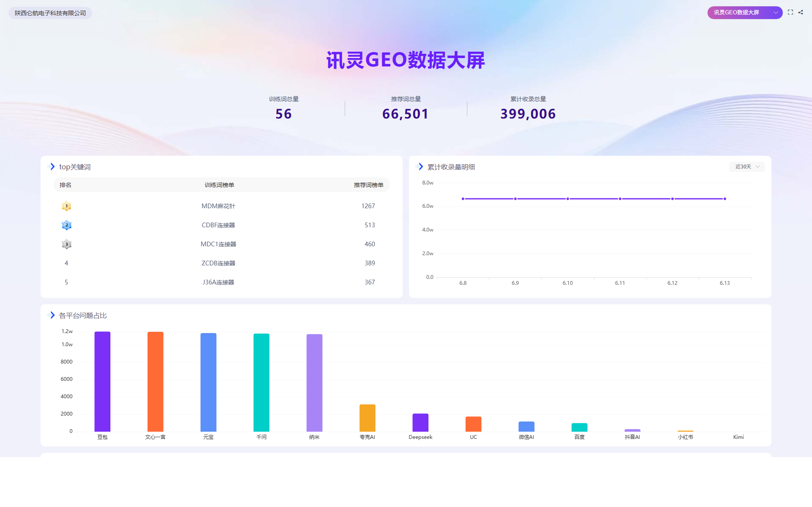Screen dimensions: 812x507
Task: Select the MDC1连接器 keyword row
Action: [221, 244]
